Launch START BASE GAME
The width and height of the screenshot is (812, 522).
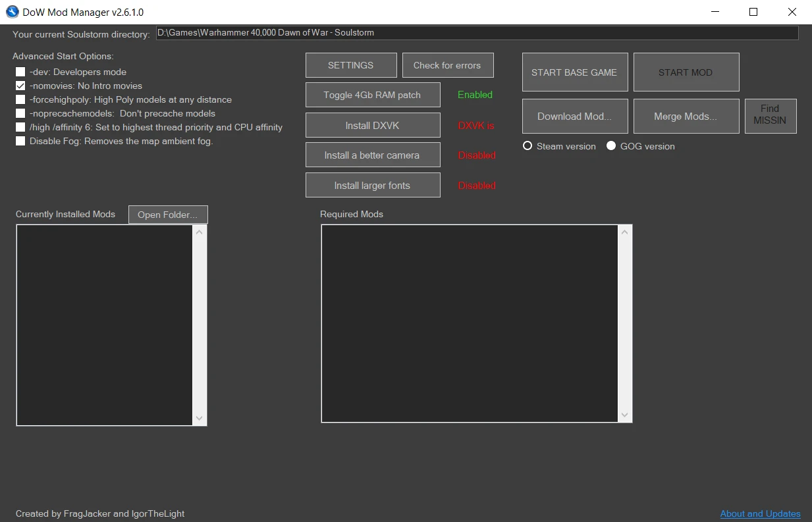pos(575,72)
